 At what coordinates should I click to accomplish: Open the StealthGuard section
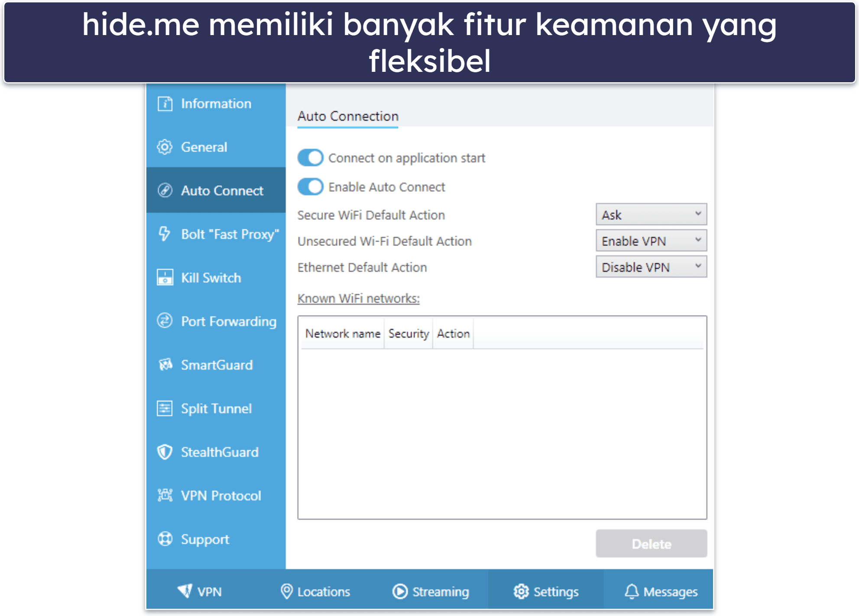click(x=216, y=452)
